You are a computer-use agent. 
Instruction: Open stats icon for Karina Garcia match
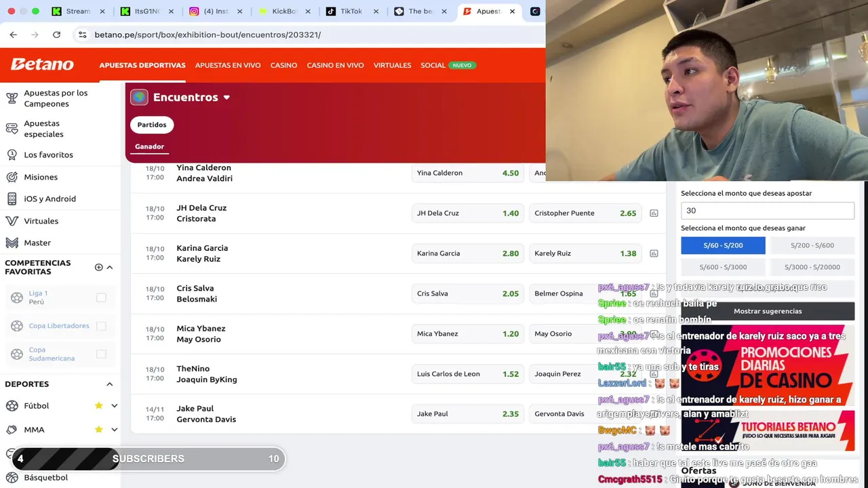pos(654,253)
